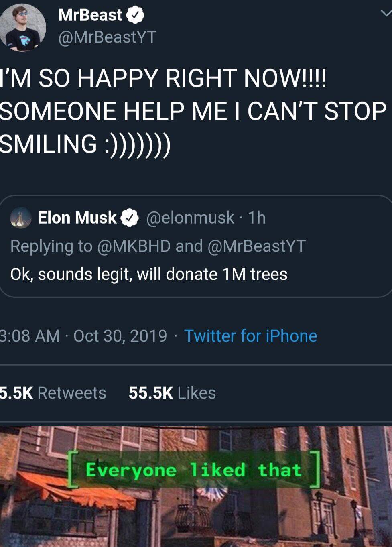Image resolution: width=392 pixels, height=547 pixels.
Task: Click the 1h timestamp on quoted tweet
Action: pos(257,218)
